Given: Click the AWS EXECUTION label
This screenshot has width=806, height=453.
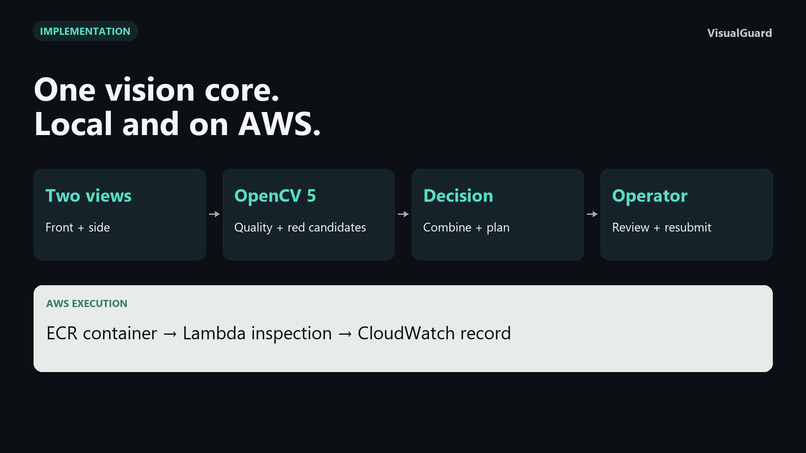Looking at the screenshot, I should coord(87,303).
